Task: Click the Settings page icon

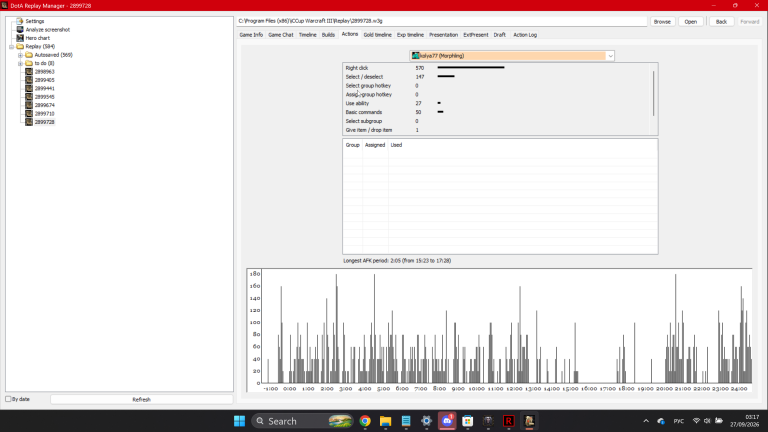Action: pos(20,21)
